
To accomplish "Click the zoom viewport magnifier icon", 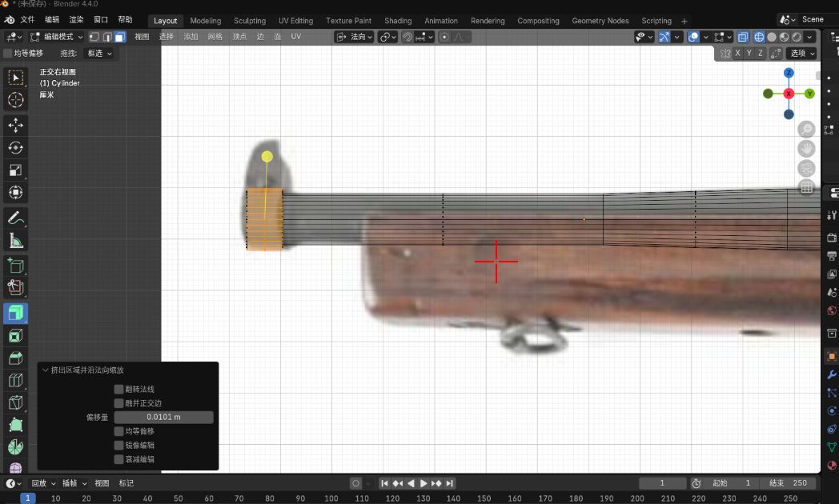I will pyautogui.click(x=806, y=130).
